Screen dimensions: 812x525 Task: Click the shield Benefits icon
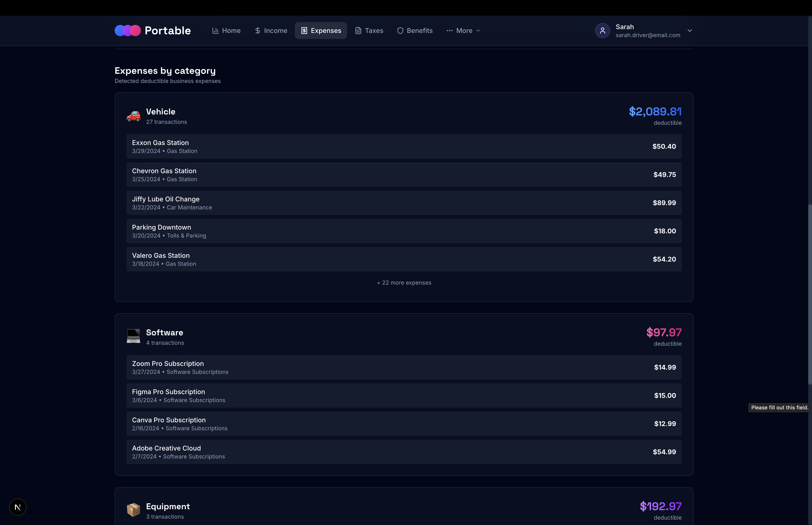pyautogui.click(x=400, y=31)
